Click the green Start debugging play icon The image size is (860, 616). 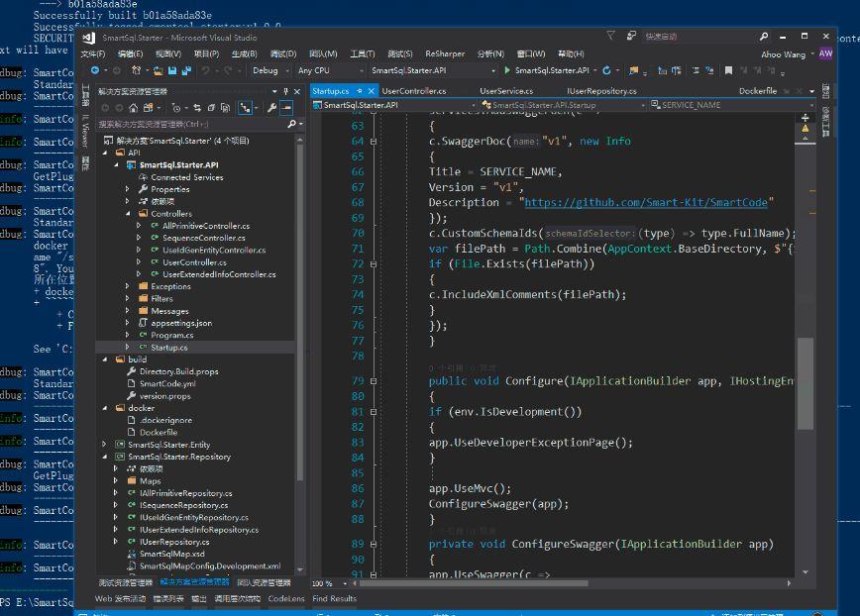coord(507,71)
